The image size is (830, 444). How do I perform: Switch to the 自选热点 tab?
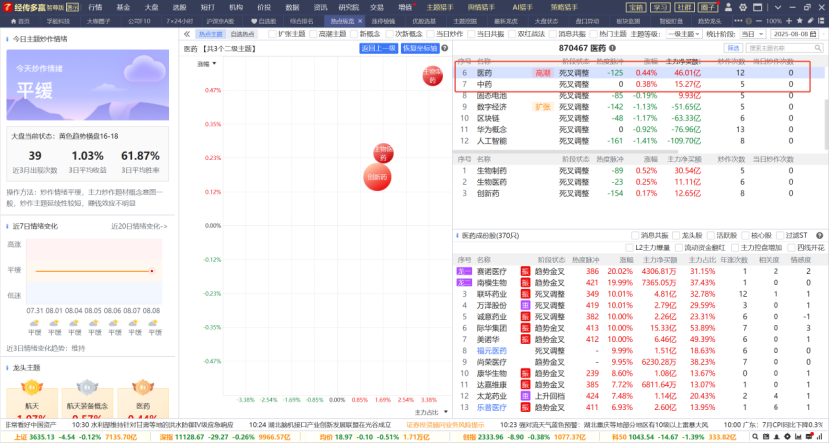pos(241,34)
